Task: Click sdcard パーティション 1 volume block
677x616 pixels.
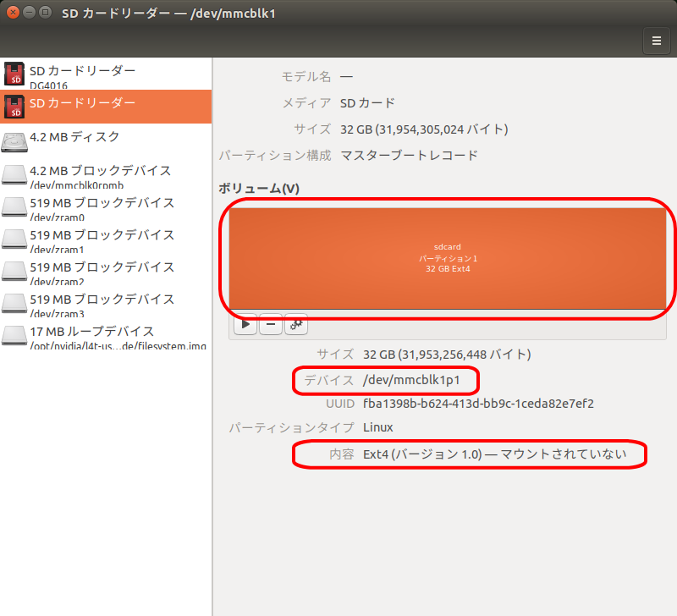Action: pos(448,258)
